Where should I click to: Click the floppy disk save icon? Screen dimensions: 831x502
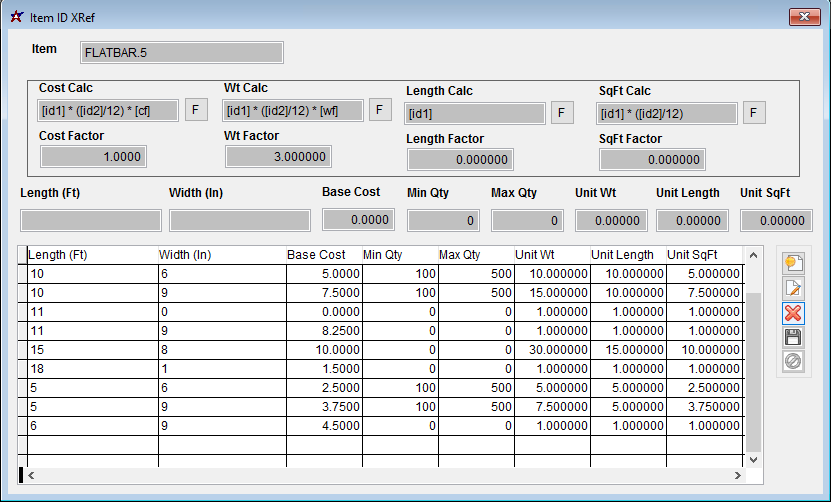point(793,337)
